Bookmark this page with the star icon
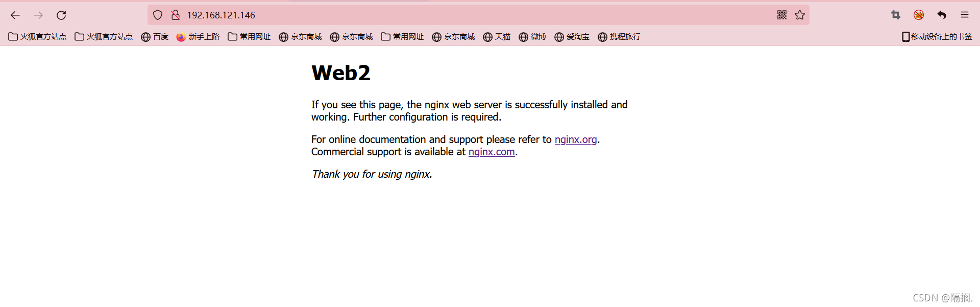980x307 pixels. 800,15
